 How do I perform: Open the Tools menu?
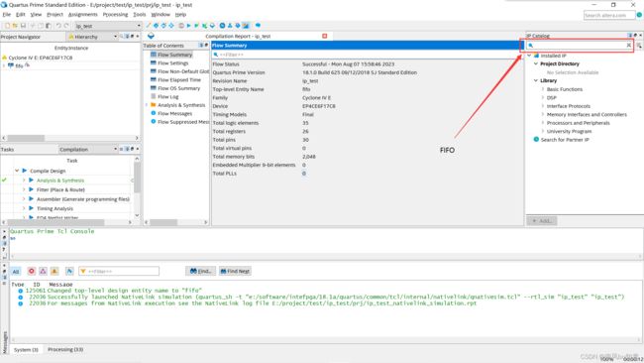pos(140,15)
